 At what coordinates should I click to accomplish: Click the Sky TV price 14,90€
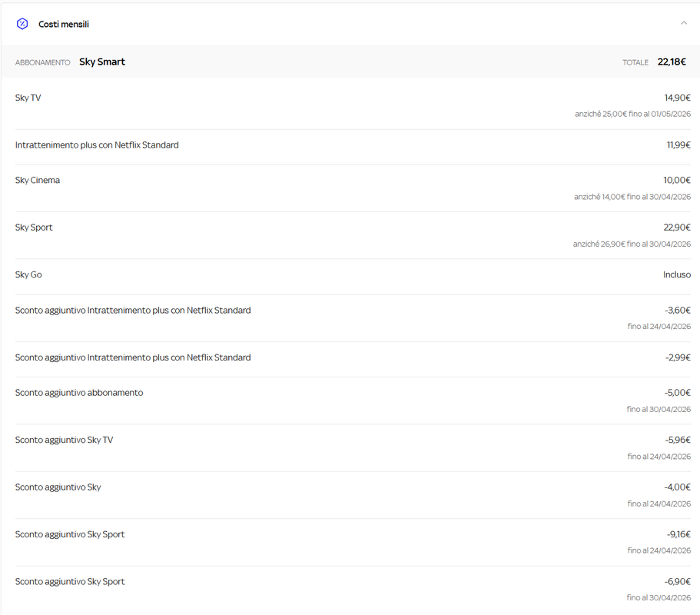click(x=677, y=98)
